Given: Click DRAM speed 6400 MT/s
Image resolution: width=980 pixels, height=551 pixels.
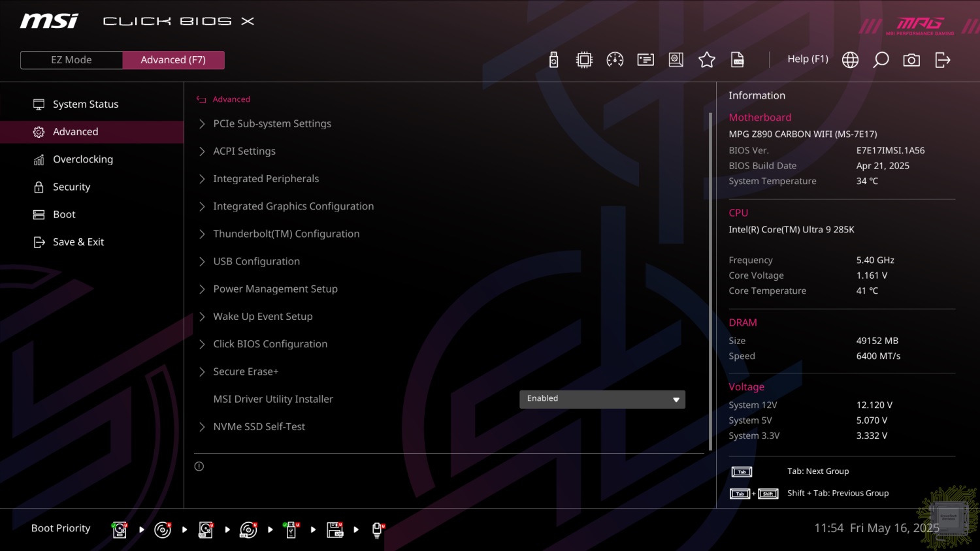Looking at the screenshot, I should 878,356.
